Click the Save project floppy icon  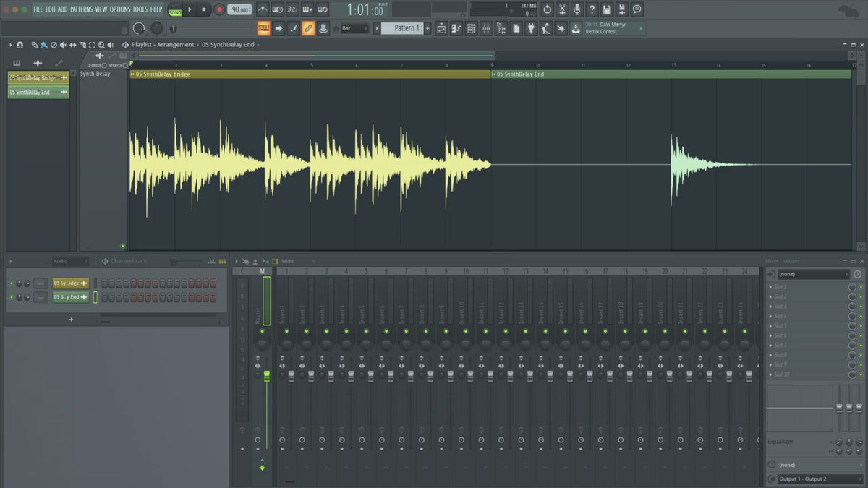607,9
